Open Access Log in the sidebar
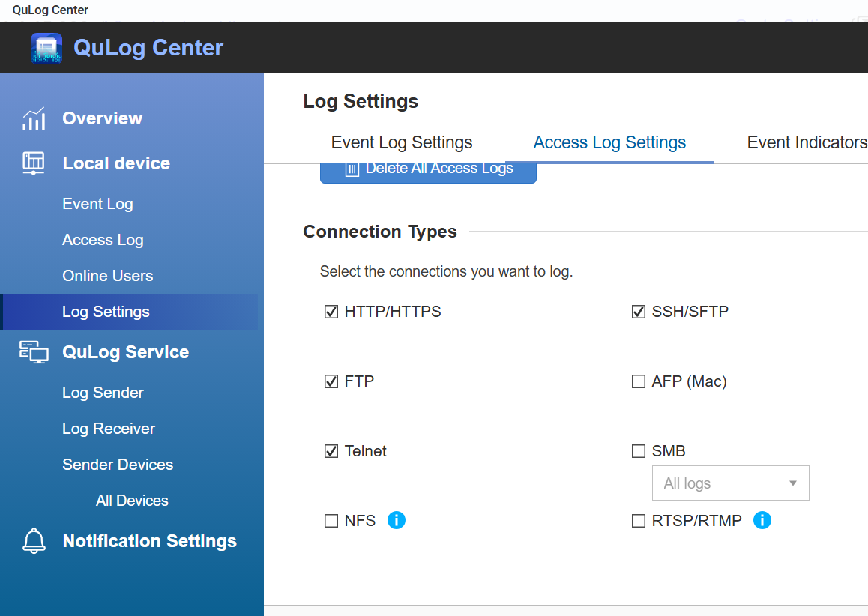The height and width of the screenshot is (616, 868). click(x=103, y=240)
